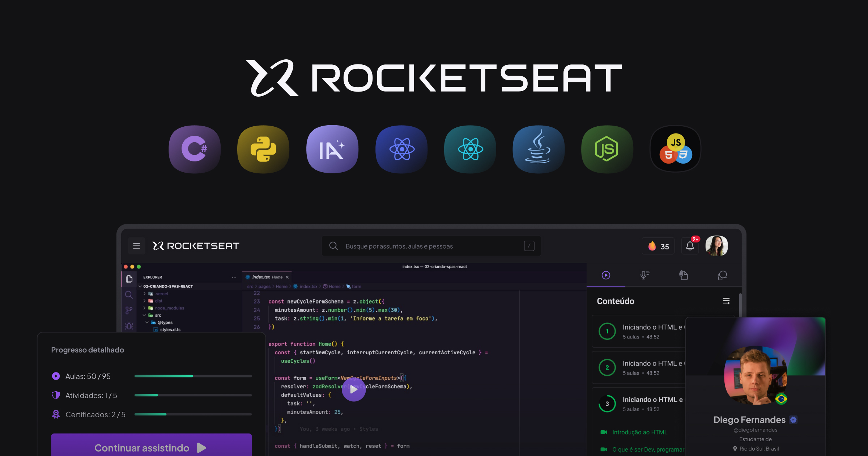This screenshot has height=456, width=868.
Task: Click the @diegofernandes handle
Action: (755, 430)
